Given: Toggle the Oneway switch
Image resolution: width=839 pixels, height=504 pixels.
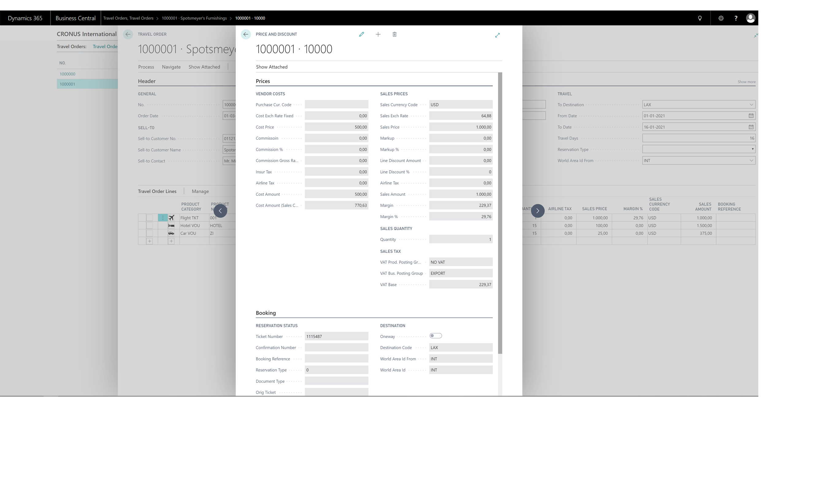Looking at the screenshot, I should [x=435, y=336].
